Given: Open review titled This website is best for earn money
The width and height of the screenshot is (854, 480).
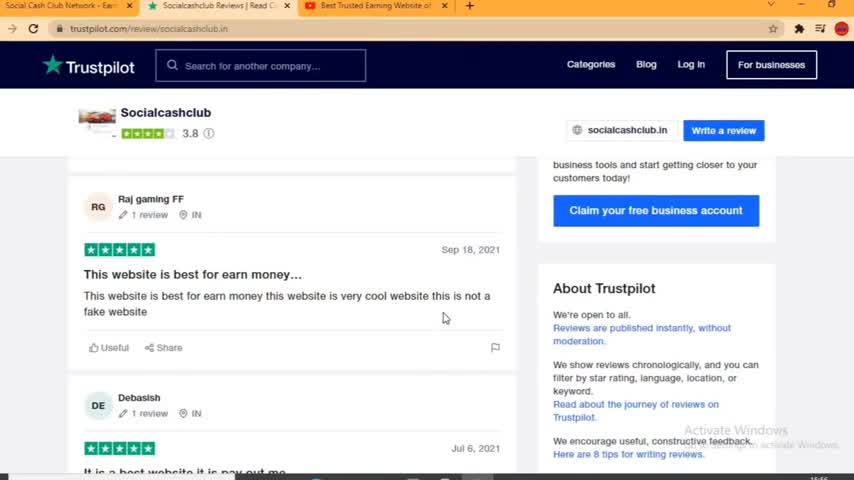Looking at the screenshot, I should [x=192, y=275].
